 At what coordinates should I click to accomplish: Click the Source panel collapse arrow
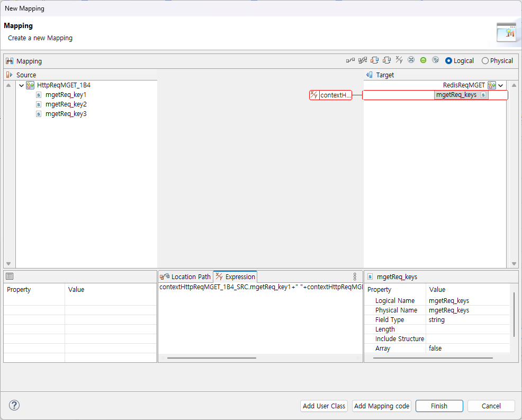point(7,75)
